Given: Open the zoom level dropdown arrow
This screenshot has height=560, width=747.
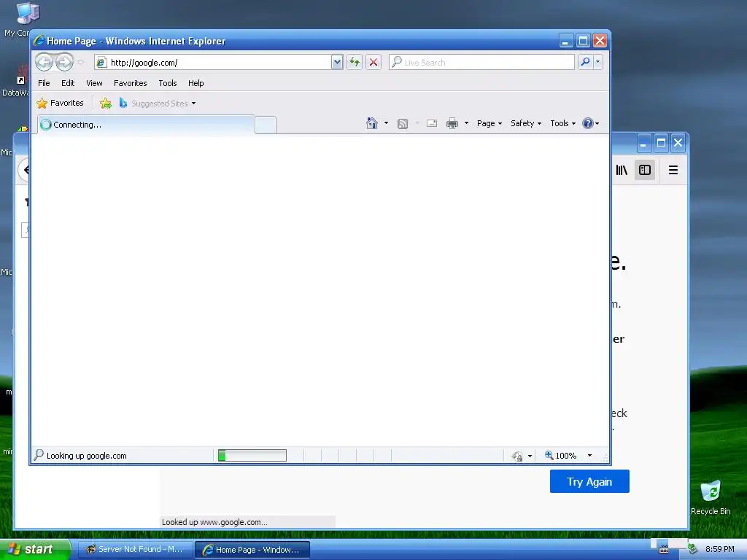Looking at the screenshot, I should point(589,456).
